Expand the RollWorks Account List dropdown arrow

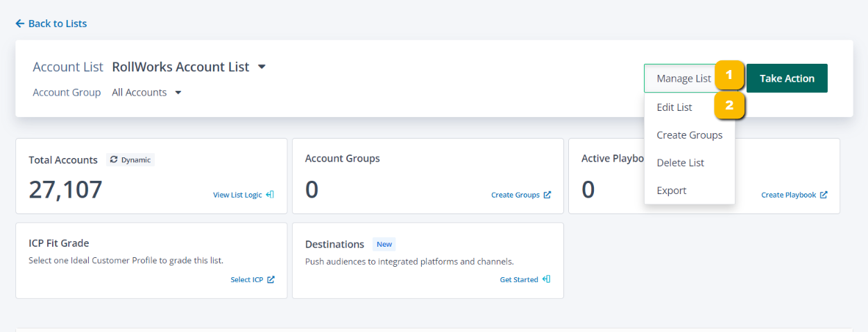coord(262,67)
